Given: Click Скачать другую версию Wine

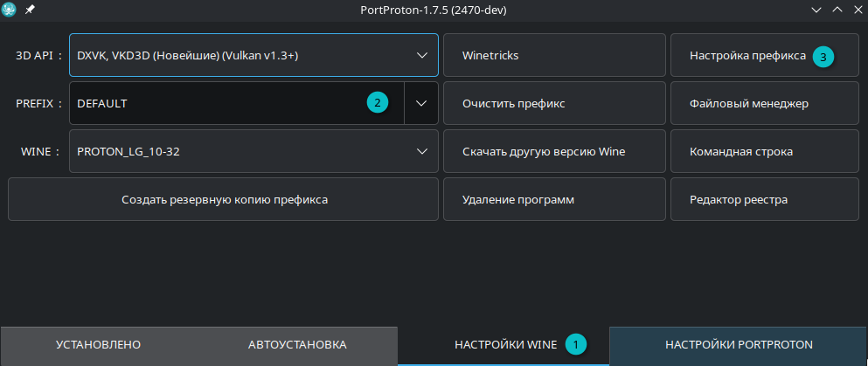Looking at the screenshot, I should tap(554, 151).
